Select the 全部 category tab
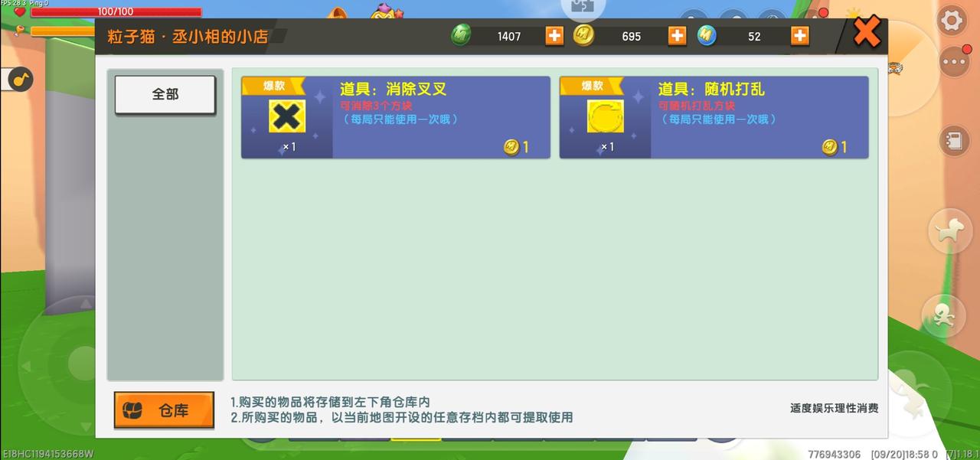 [x=165, y=94]
